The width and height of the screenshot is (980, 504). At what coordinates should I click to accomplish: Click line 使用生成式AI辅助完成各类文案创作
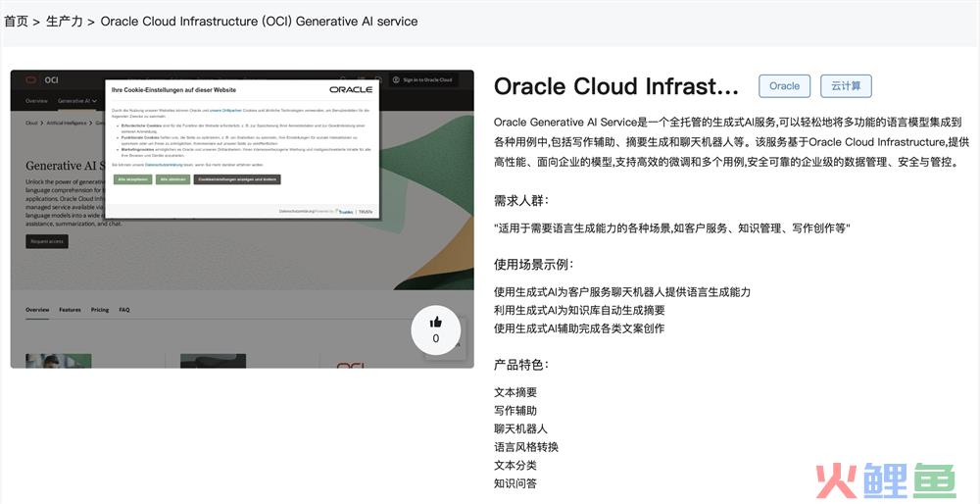click(579, 328)
